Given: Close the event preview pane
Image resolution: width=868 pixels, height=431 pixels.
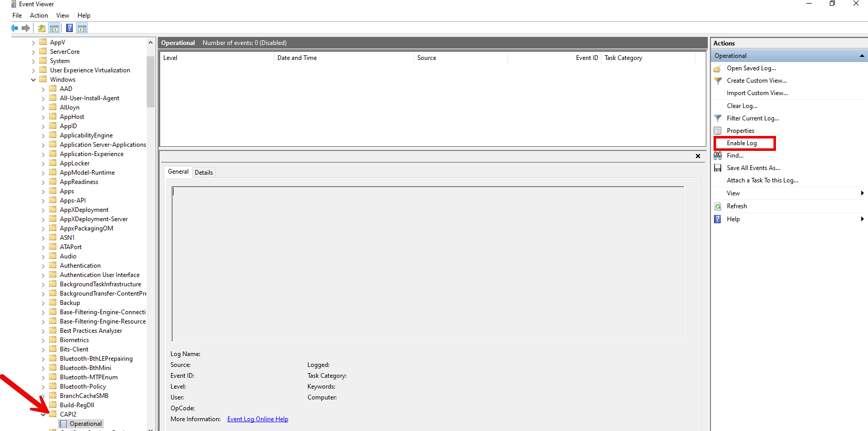Looking at the screenshot, I should tap(698, 156).
